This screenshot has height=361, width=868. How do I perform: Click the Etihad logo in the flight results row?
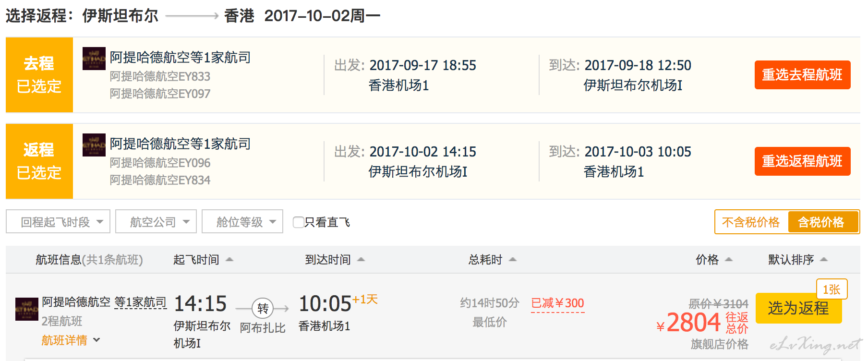pyautogui.click(x=27, y=309)
